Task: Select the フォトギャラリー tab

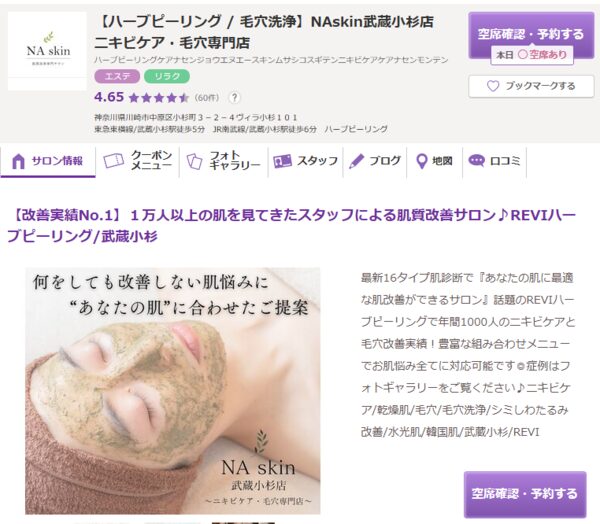Action: point(224,161)
